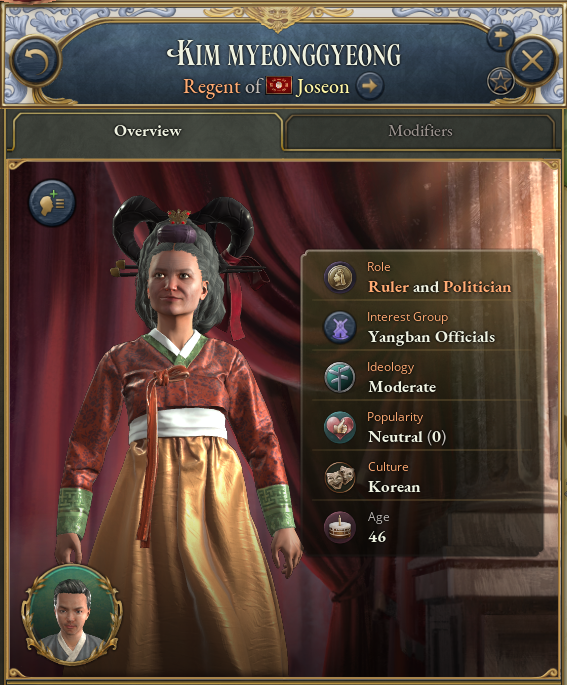Click the Role coin icon
Screen dimensions: 567x685
click(340, 277)
